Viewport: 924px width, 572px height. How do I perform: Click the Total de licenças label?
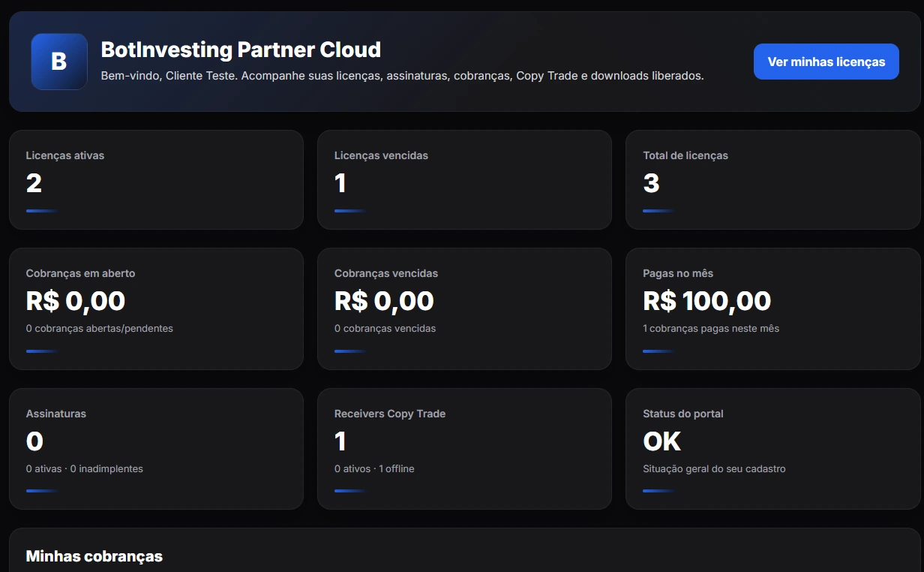click(685, 155)
